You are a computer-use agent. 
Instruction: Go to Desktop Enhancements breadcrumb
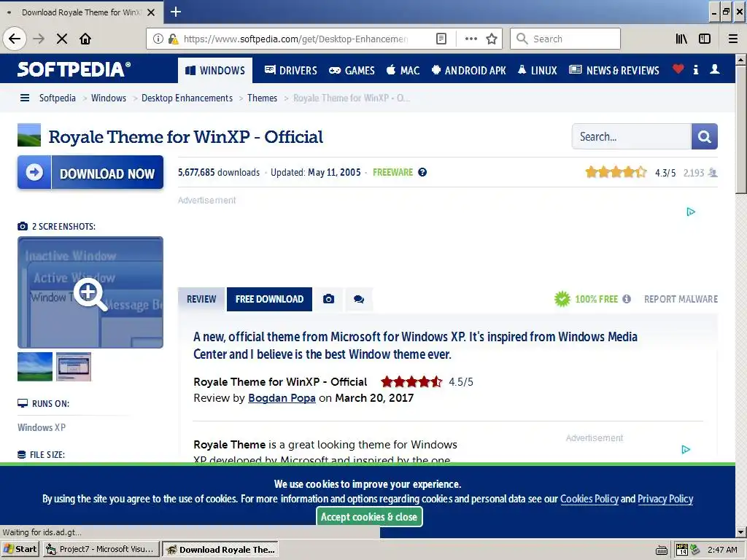[187, 98]
